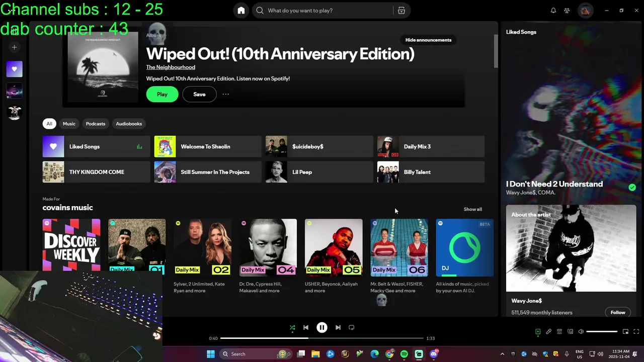Image resolution: width=644 pixels, height=362 pixels.
Task: Open the playback queue
Action: point(559,332)
